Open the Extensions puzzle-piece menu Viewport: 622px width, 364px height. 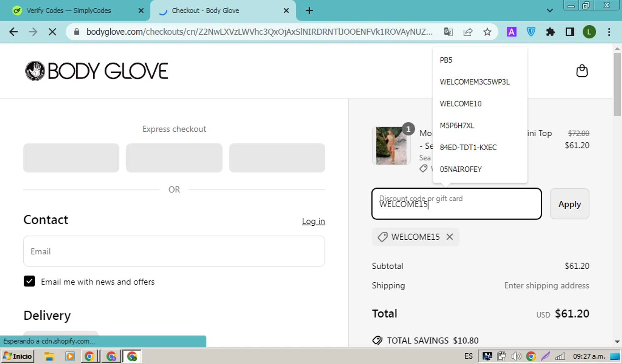(x=550, y=32)
